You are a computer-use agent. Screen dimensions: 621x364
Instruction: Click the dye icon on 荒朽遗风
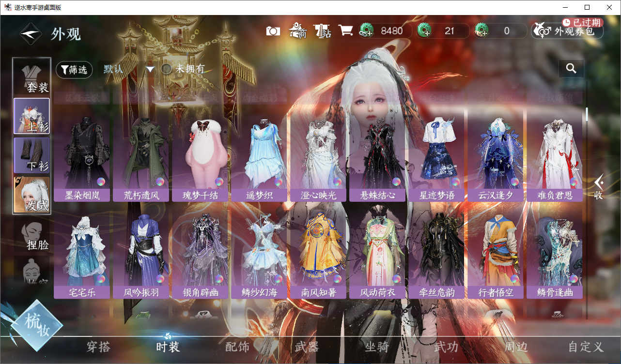pos(160,182)
